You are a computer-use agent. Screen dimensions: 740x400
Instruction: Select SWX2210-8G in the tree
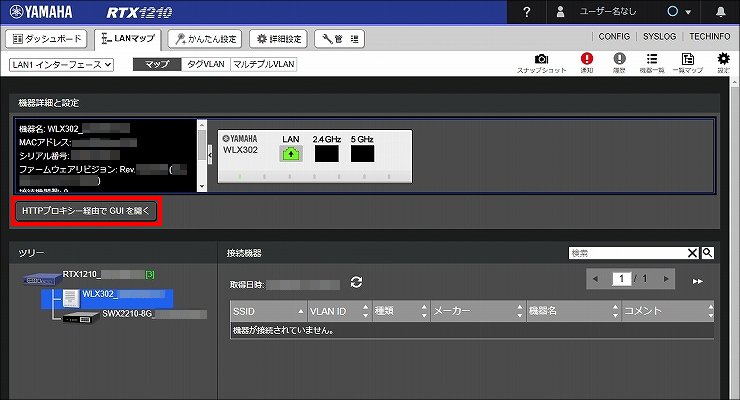(x=154, y=314)
